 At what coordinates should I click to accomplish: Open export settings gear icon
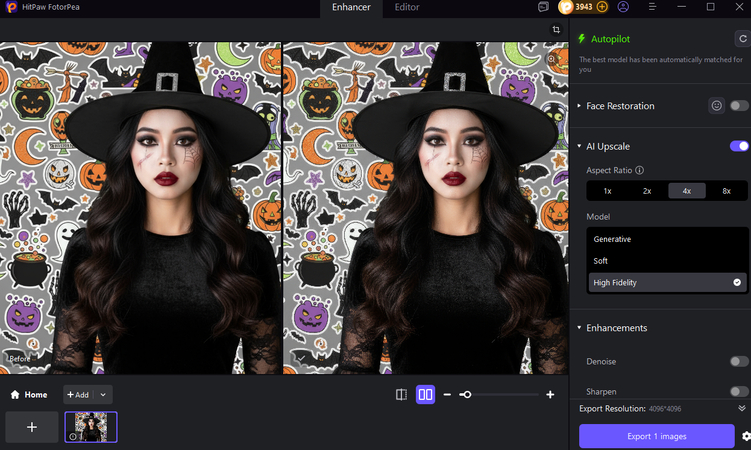point(745,437)
